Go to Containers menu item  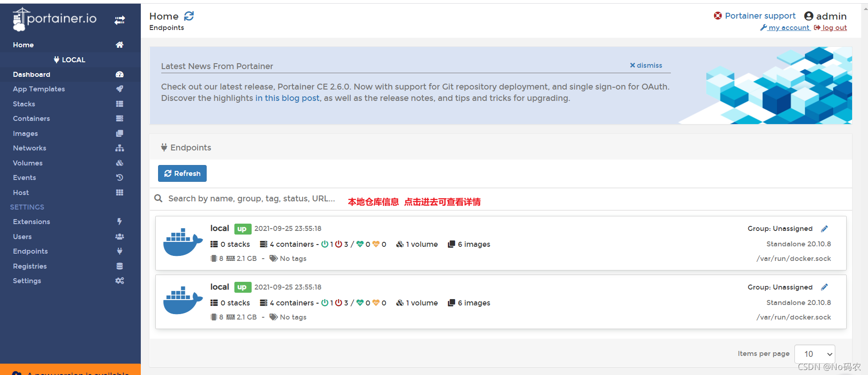coord(31,118)
